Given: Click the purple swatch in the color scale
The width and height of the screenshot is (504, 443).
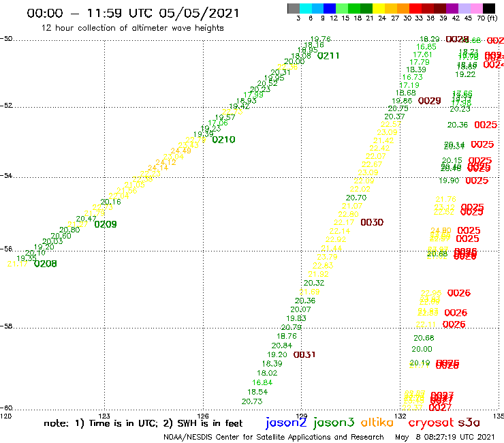Looking at the screenshot, I should tap(452, 8).
